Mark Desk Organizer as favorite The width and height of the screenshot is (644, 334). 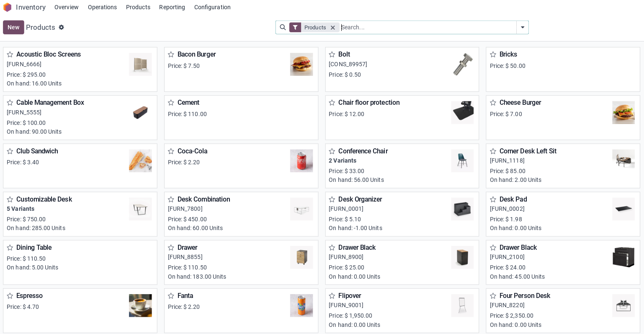(x=332, y=199)
